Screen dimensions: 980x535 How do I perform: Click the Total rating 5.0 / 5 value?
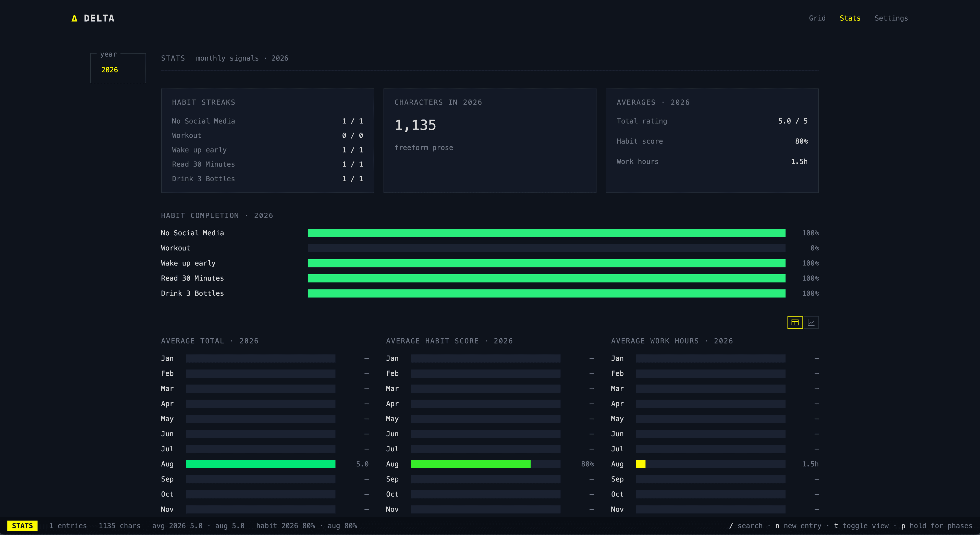click(792, 121)
